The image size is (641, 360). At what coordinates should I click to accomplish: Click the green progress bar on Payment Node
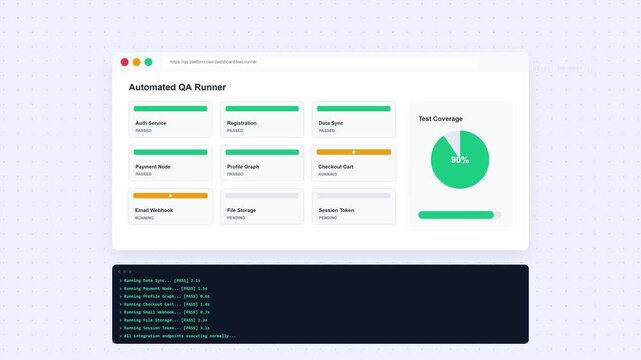[170, 152]
